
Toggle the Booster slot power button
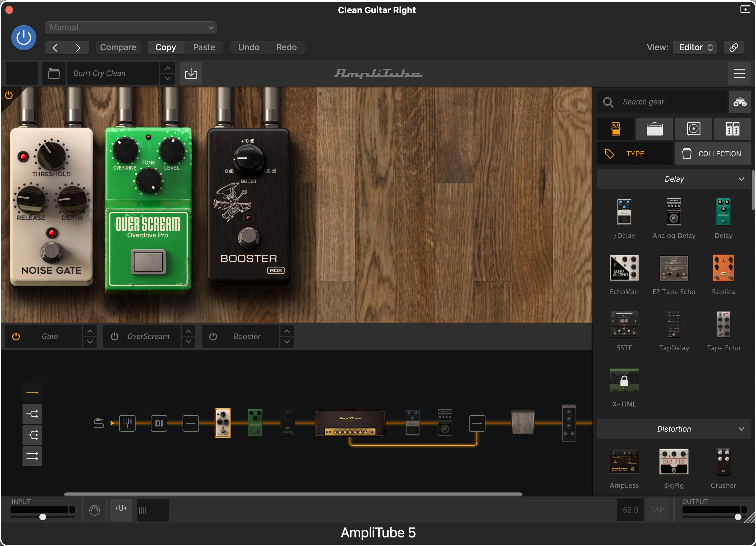[x=213, y=336]
